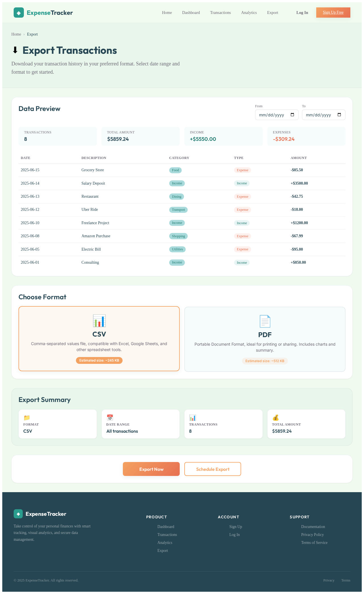Open Export from the top navigation

click(272, 13)
